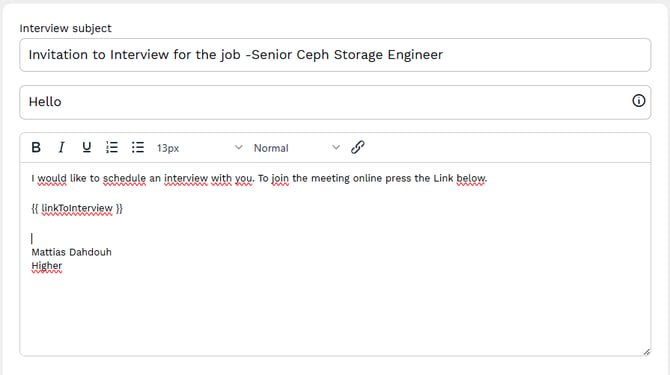The image size is (670, 375).
Task: Open the Normal parag348 style dropdown
Action: [297, 148]
